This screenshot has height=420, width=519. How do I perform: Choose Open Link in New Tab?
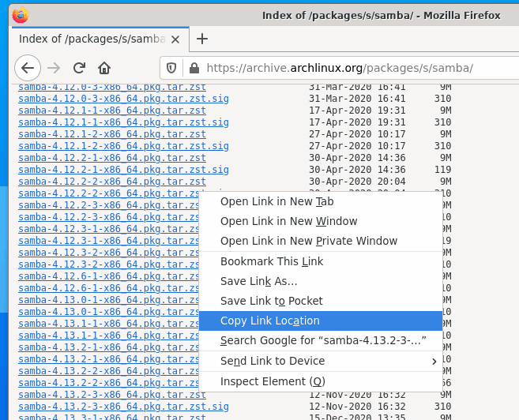(321, 201)
